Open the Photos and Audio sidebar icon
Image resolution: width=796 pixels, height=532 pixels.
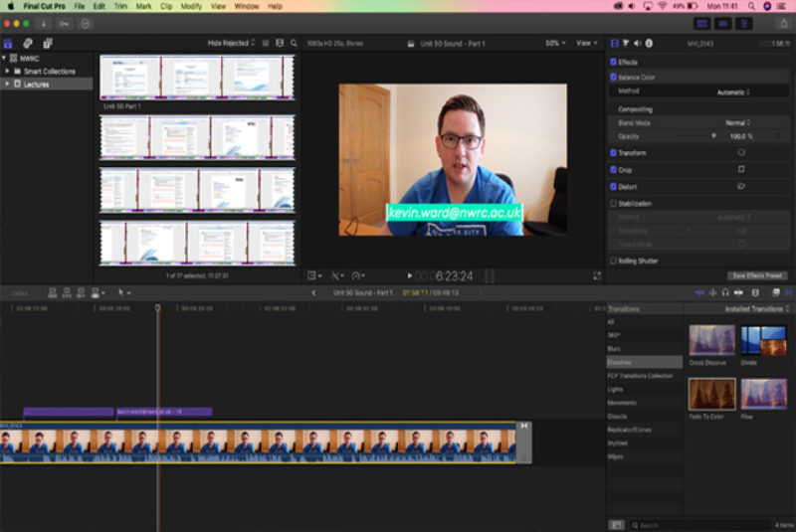pyautogui.click(x=28, y=43)
